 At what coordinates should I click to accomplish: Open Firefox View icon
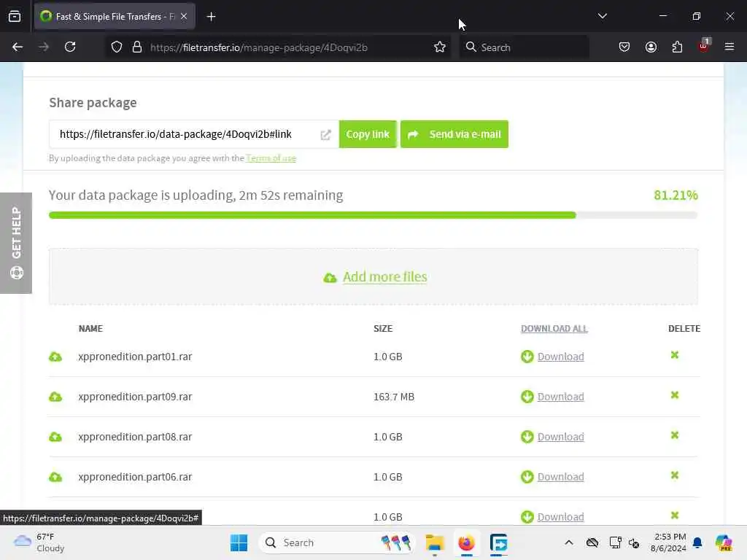pyautogui.click(x=15, y=17)
